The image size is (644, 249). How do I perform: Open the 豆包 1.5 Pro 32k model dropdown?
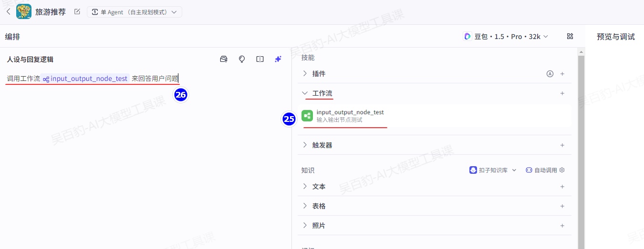[506, 37]
